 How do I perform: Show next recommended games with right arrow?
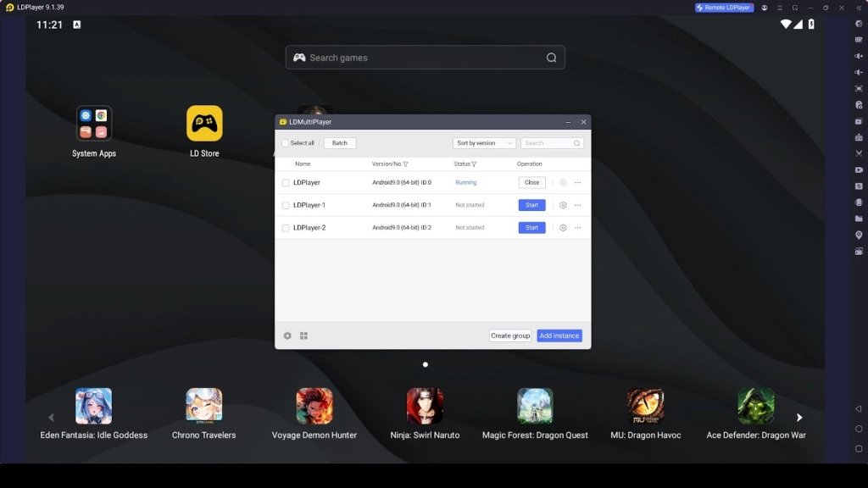[798, 418]
